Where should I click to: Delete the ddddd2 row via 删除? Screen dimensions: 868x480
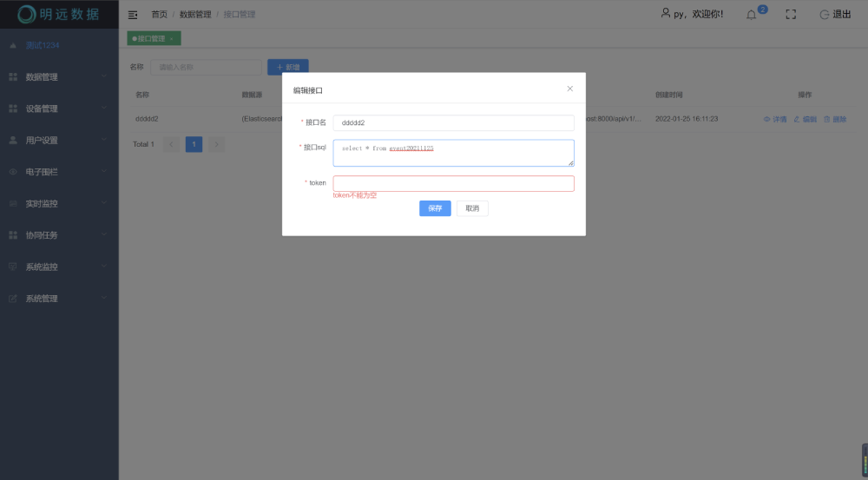(x=834, y=119)
